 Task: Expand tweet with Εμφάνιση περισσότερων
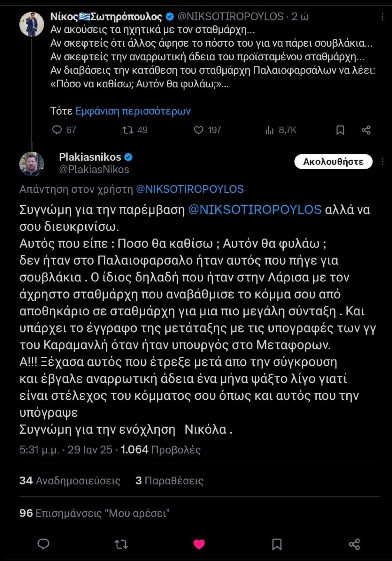pos(133,111)
